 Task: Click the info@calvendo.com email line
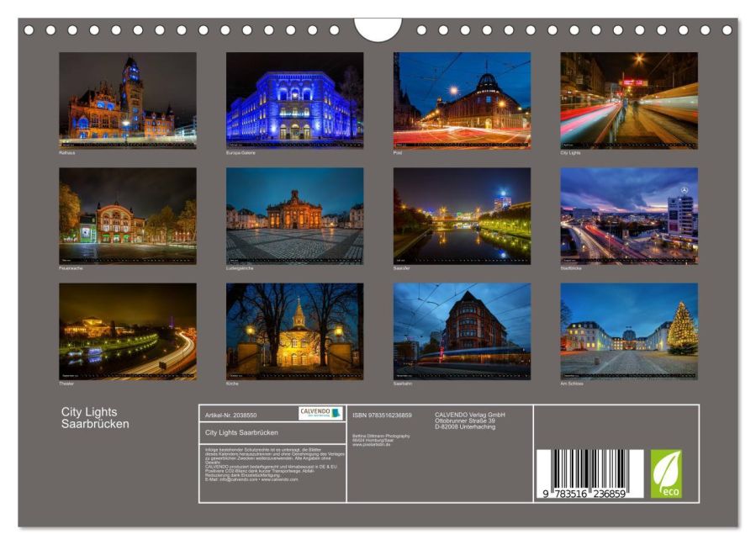(251, 480)
